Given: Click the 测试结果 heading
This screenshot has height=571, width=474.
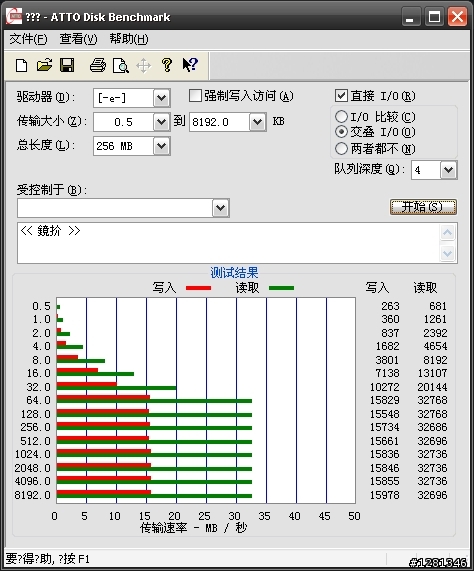Looking at the screenshot, I should click(x=234, y=272).
